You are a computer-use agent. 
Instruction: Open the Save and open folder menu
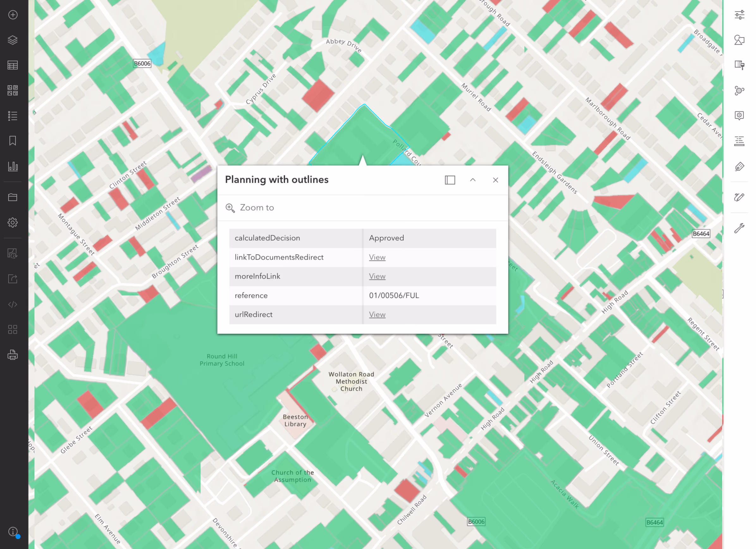pos(13,197)
